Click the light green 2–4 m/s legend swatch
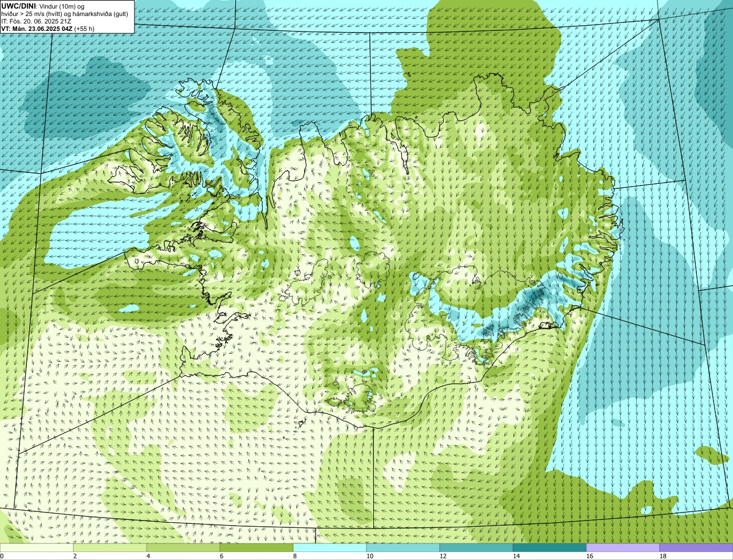Image resolution: width=733 pixels, height=560 pixels. tap(110, 548)
